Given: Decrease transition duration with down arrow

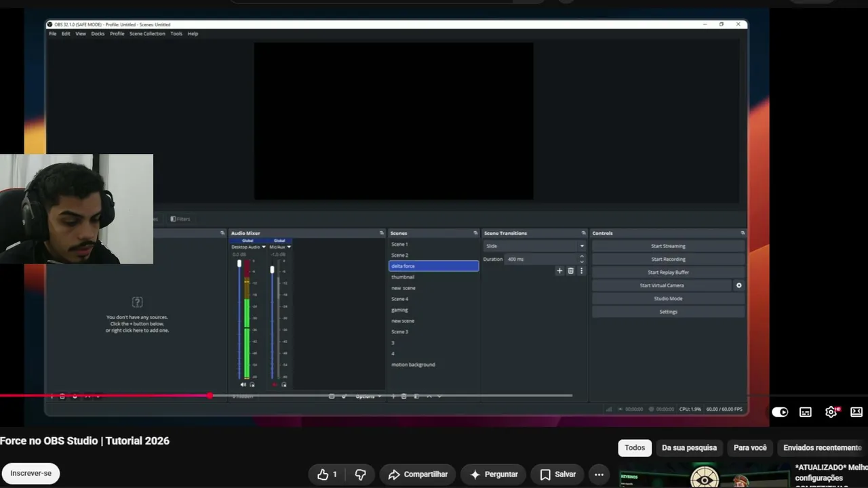Looking at the screenshot, I should [x=582, y=262].
